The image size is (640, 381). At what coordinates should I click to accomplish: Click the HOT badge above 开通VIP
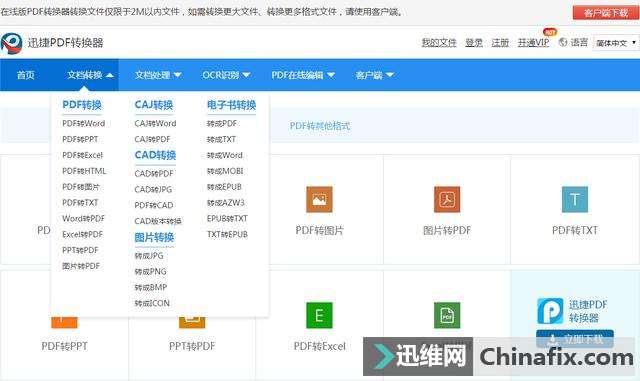549,32
